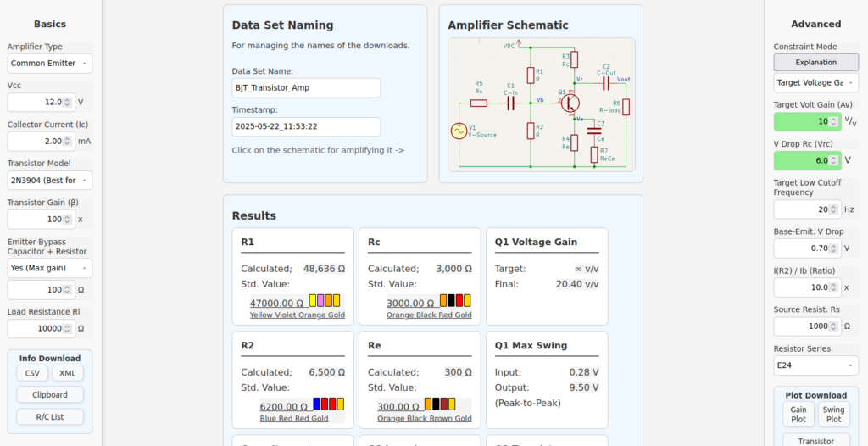
Task: Click Rc red color band
Action: click(x=459, y=300)
